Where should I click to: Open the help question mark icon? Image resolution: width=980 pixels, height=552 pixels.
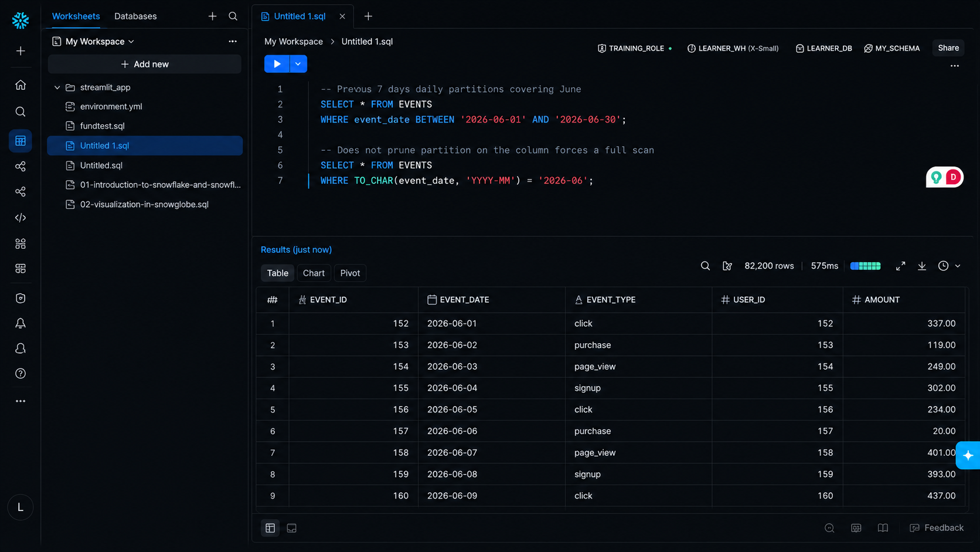click(x=21, y=374)
